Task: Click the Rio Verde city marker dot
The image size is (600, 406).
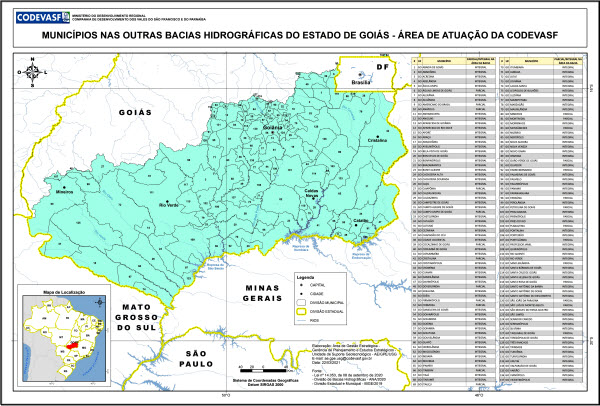Action: [x=167, y=201]
